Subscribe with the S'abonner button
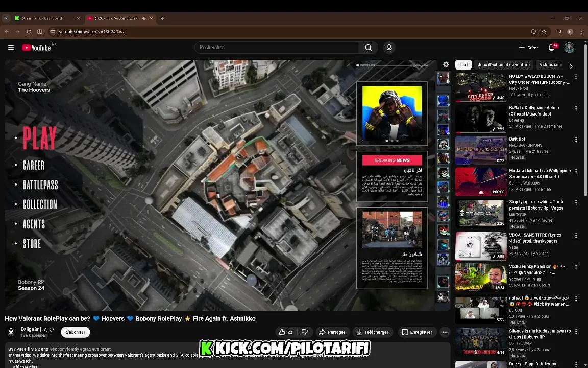588x368 pixels. point(76,332)
